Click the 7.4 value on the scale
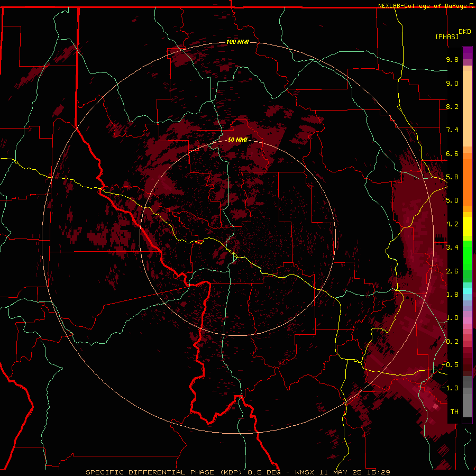This screenshot has height=476, width=476. point(452,130)
